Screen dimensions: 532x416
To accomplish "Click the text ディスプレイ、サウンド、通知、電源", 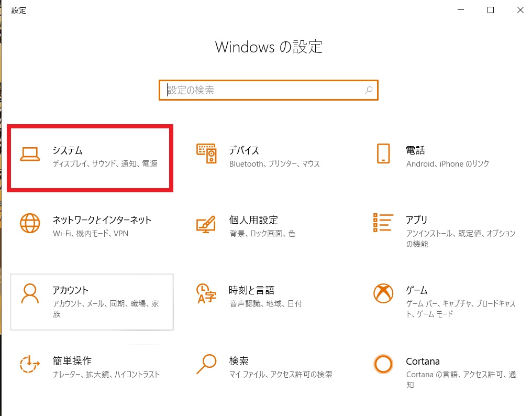I will tap(105, 164).
